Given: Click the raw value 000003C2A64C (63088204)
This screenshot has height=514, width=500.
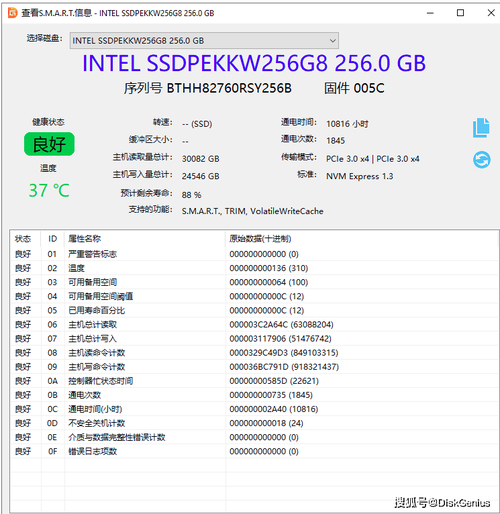Looking at the screenshot, I should [281, 324].
